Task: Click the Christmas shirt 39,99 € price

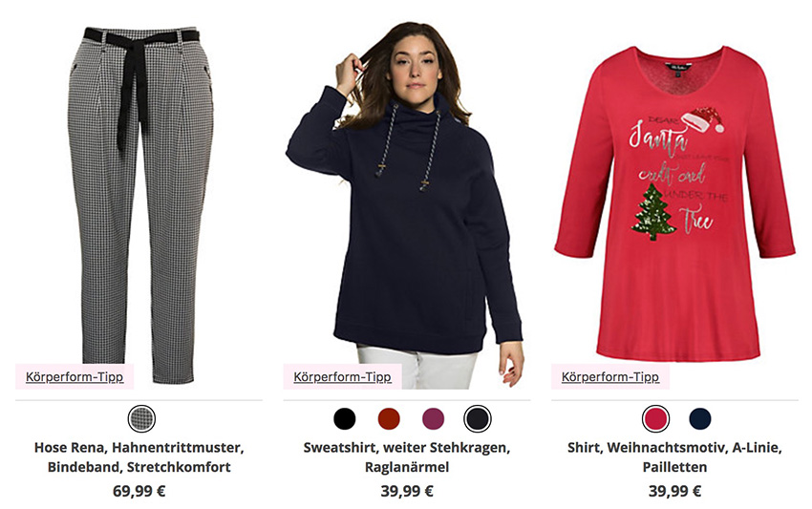Action: click(x=674, y=491)
